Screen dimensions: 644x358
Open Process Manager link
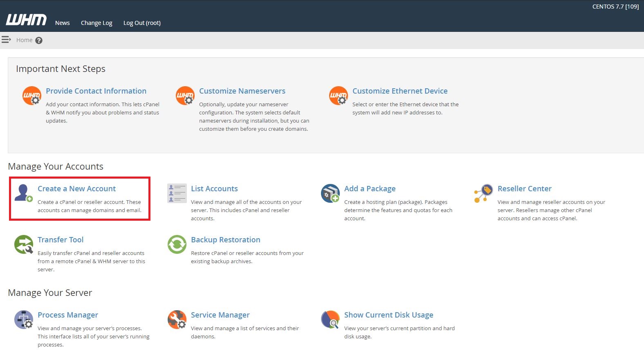point(68,315)
